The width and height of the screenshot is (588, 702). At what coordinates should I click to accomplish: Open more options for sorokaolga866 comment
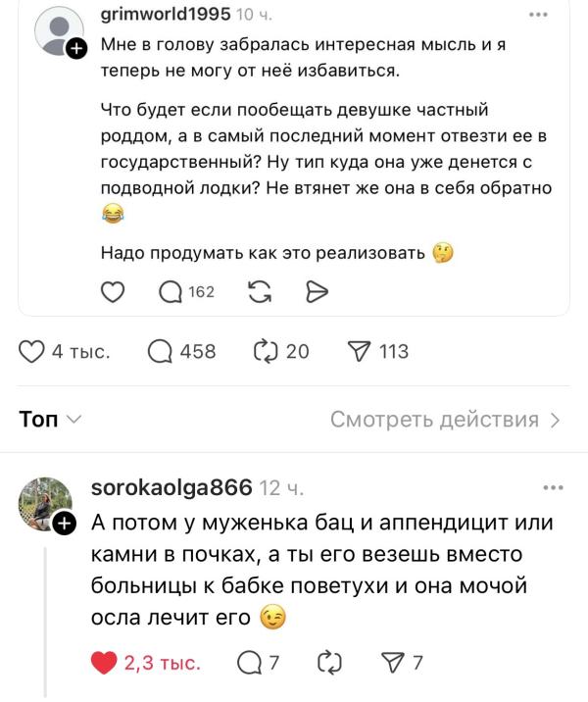(x=553, y=487)
